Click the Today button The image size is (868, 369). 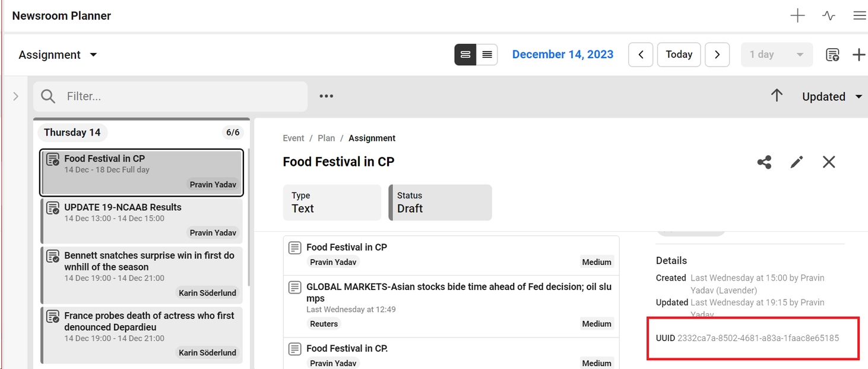point(679,55)
